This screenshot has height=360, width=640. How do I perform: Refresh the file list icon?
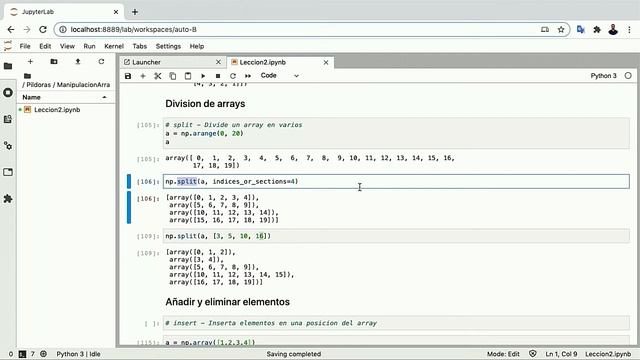(x=101, y=62)
